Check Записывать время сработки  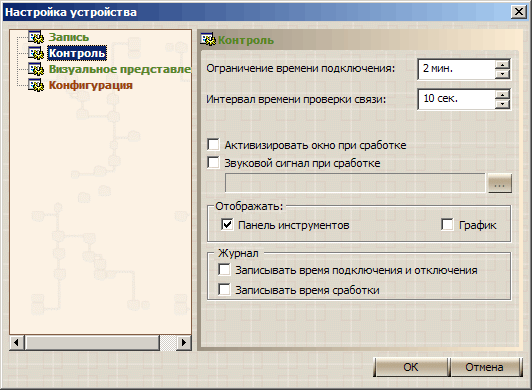click(x=224, y=290)
